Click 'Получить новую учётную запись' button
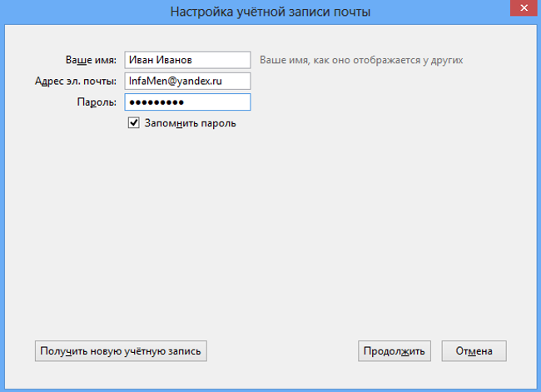 click(x=121, y=351)
